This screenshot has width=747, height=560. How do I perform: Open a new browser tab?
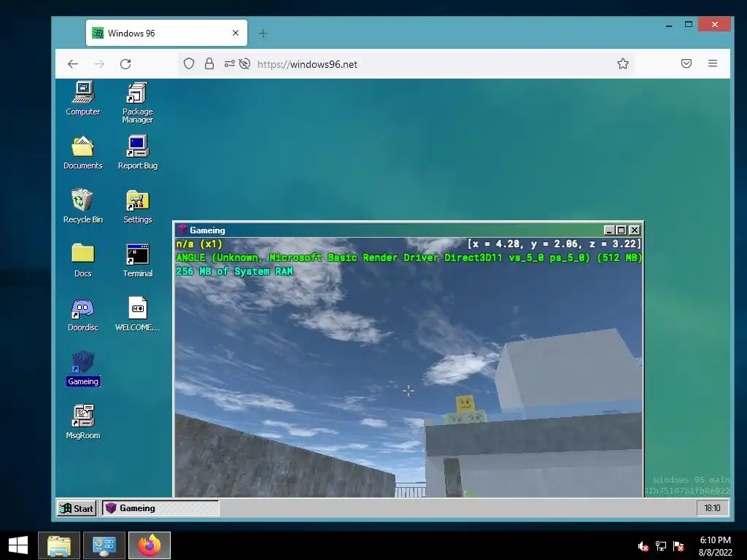pos(263,34)
